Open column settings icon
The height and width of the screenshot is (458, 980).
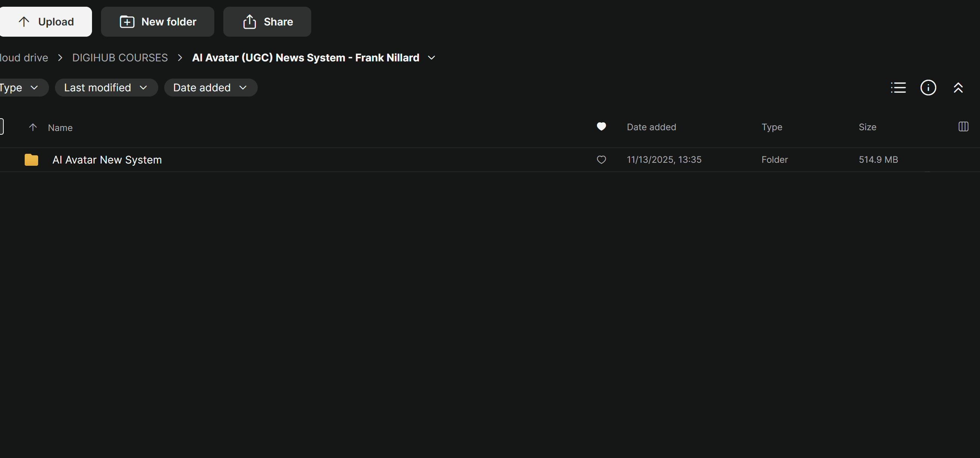[x=963, y=126]
